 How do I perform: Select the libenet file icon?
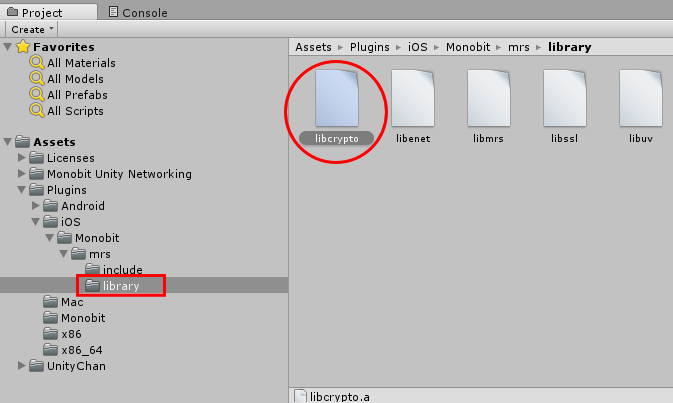(412, 98)
